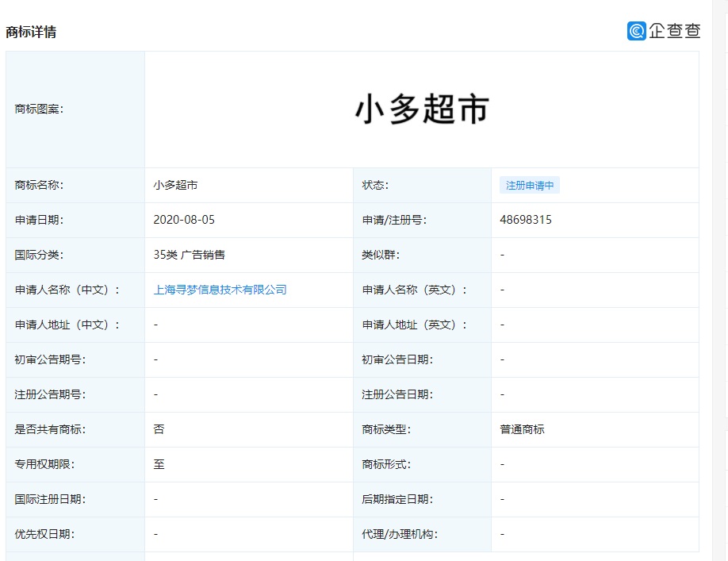Click the 35类 广告销售 classification value

click(x=189, y=255)
